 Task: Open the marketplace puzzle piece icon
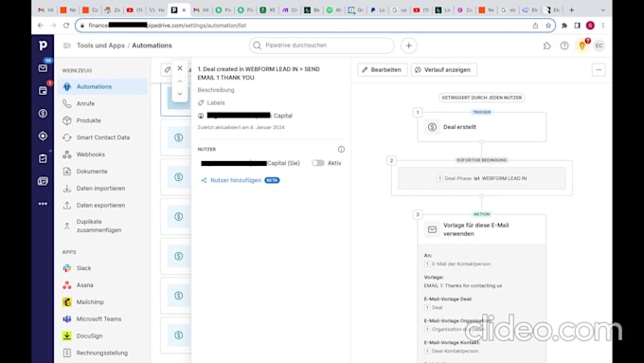pos(546,45)
